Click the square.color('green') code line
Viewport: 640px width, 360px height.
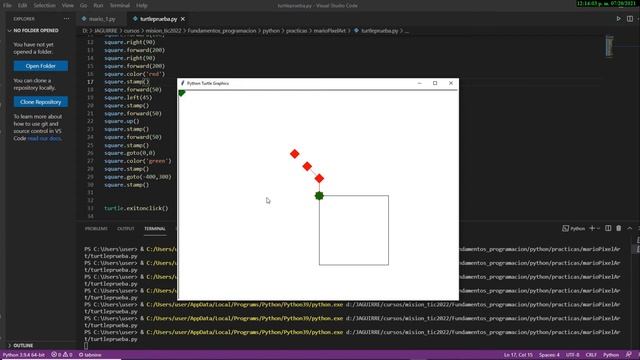pos(138,161)
